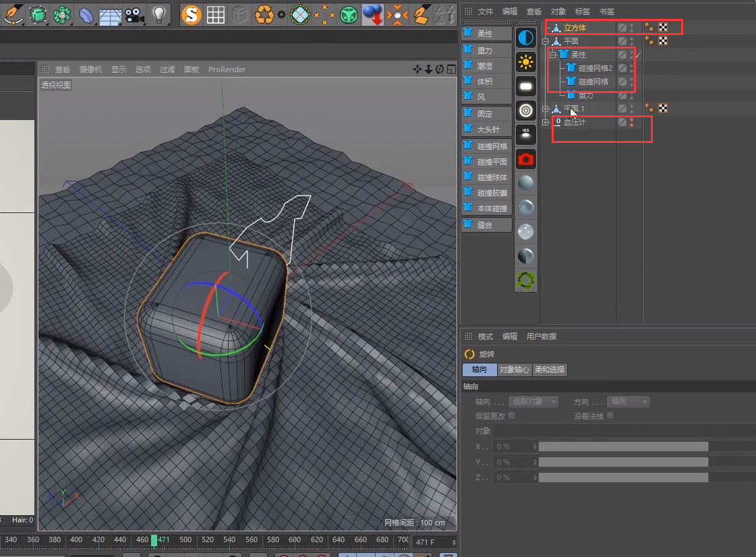Check the 保留更改 checkbox
This screenshot has height=557, width=756.
[x=513, y=415]
